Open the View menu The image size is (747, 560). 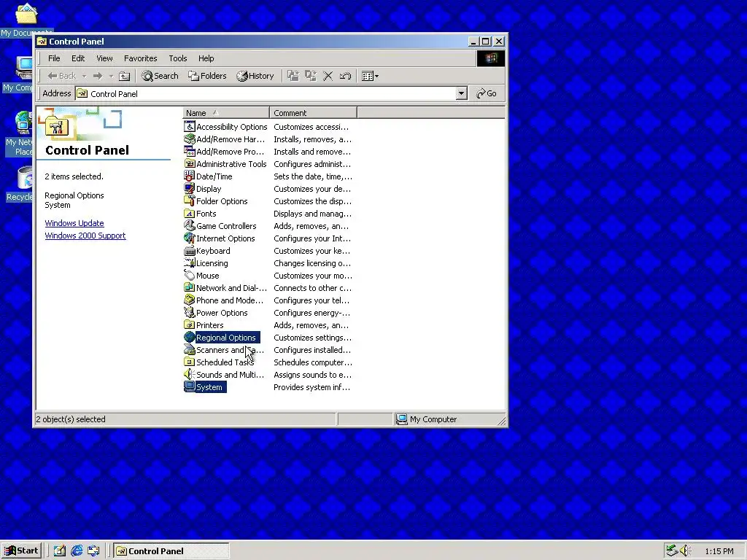104,58
